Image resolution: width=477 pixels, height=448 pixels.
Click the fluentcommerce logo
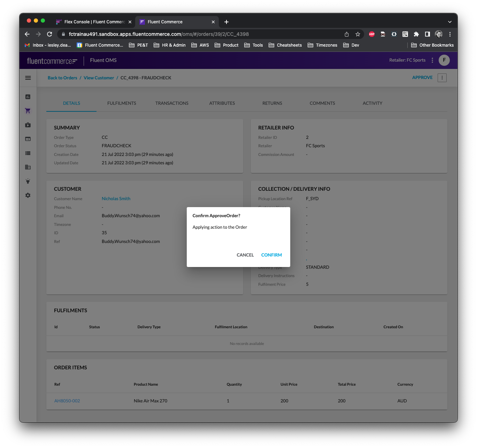(52, 61)
